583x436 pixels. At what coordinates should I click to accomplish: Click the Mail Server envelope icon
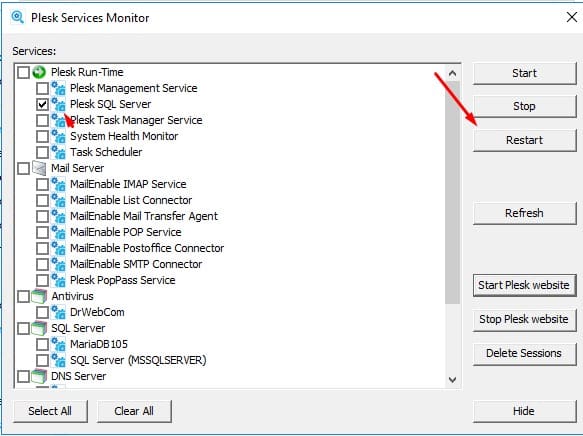pos(39,168)
